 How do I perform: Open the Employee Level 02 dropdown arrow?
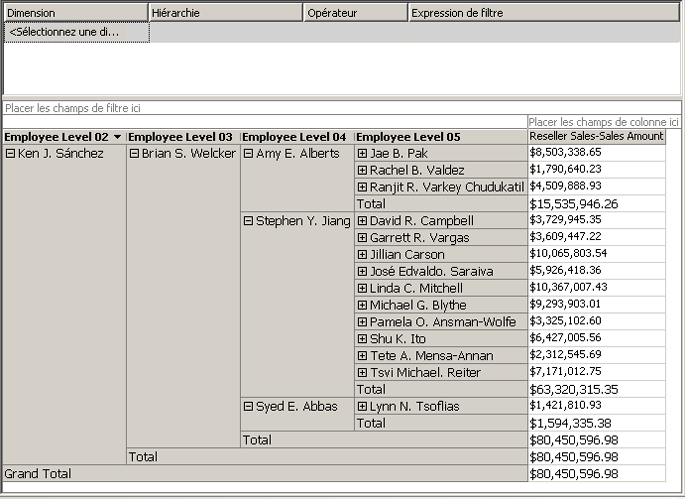[118, 137]
